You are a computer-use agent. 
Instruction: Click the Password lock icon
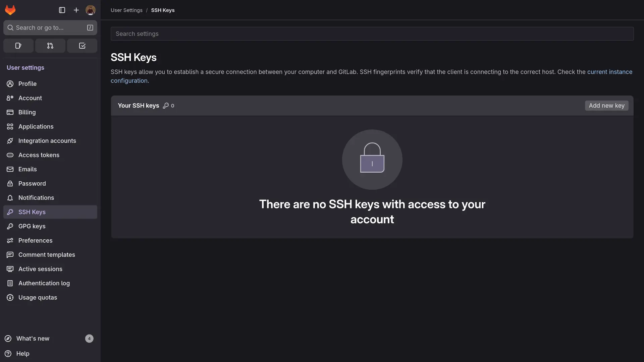point(10,184)
